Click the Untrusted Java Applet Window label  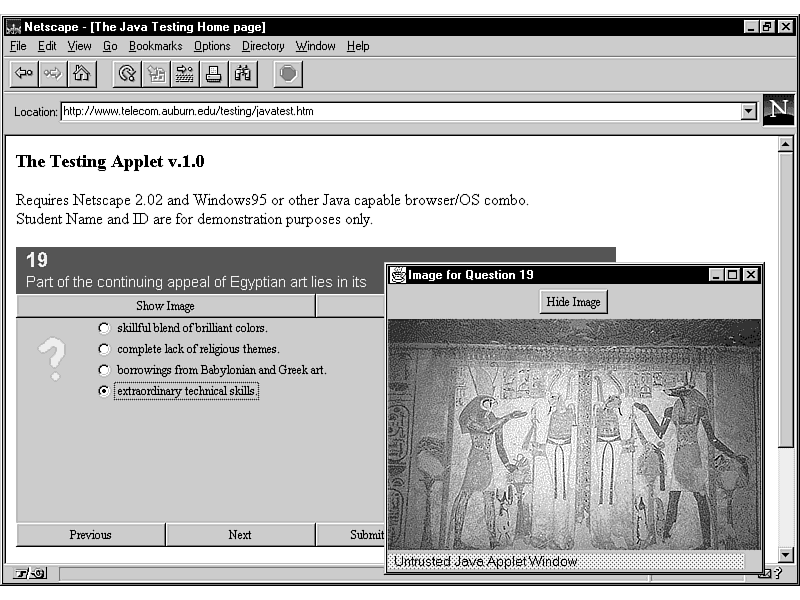(485, 561)
